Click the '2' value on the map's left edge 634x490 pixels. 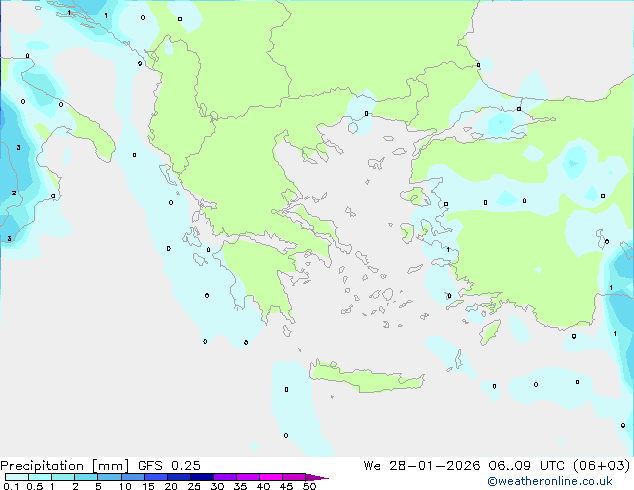pos(14,193)
